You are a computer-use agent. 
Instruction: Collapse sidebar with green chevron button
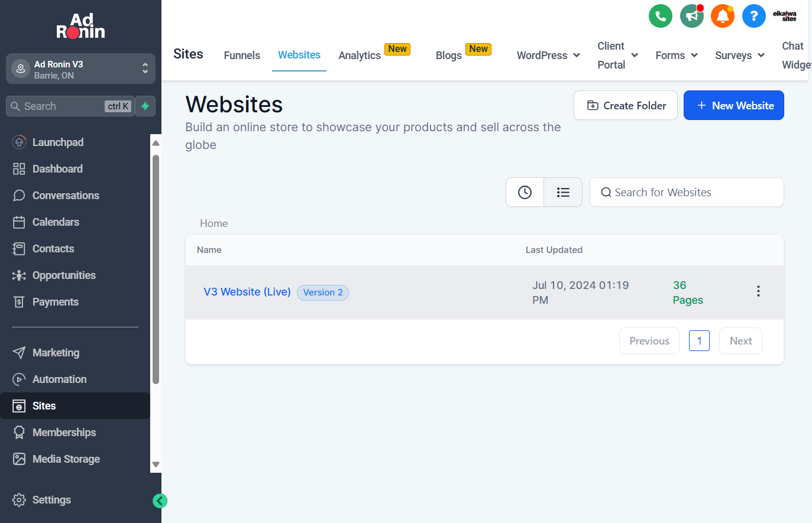pos(160,501)
